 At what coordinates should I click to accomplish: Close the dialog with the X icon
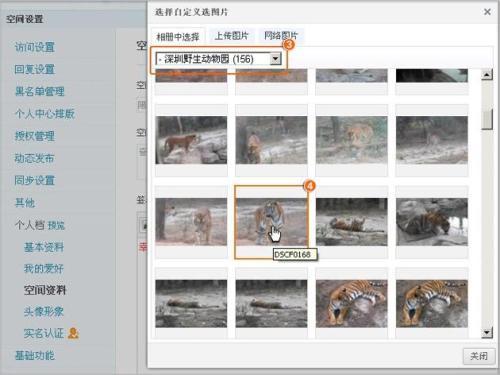(487, 12)
